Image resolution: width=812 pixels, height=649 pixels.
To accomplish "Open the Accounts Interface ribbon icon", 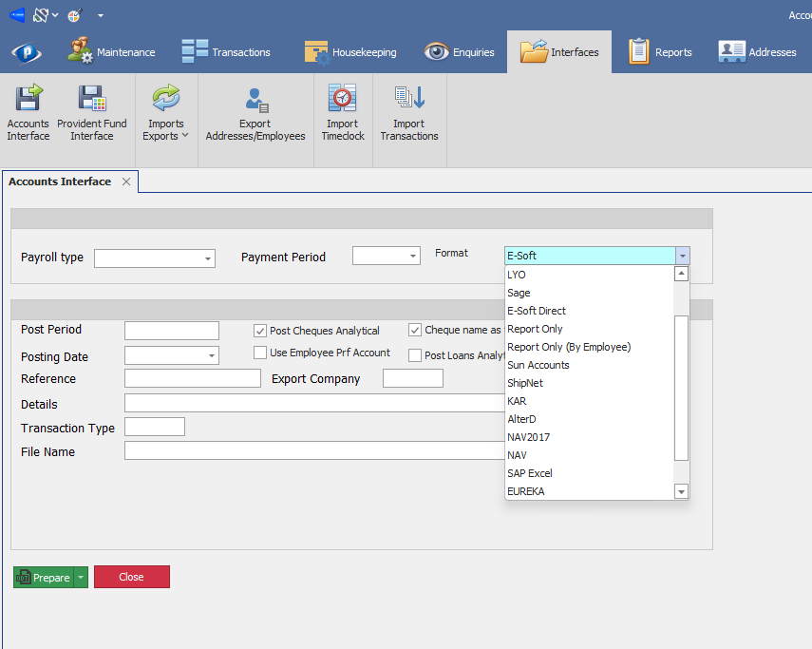I will click(x=28, y=113).
